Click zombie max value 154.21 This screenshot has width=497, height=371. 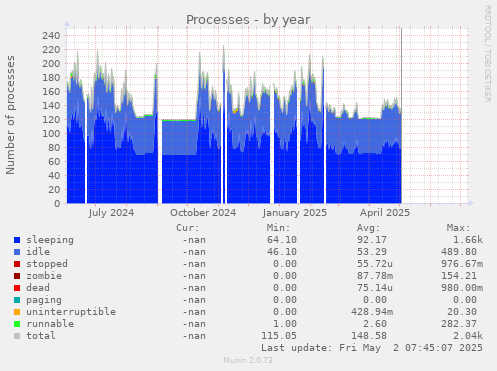(x=459, y=276)
